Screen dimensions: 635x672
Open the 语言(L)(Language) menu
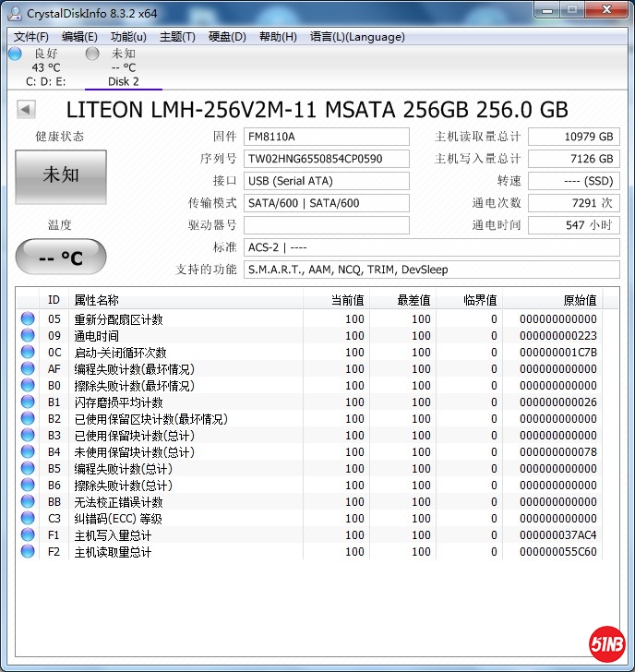click(357, 37)
